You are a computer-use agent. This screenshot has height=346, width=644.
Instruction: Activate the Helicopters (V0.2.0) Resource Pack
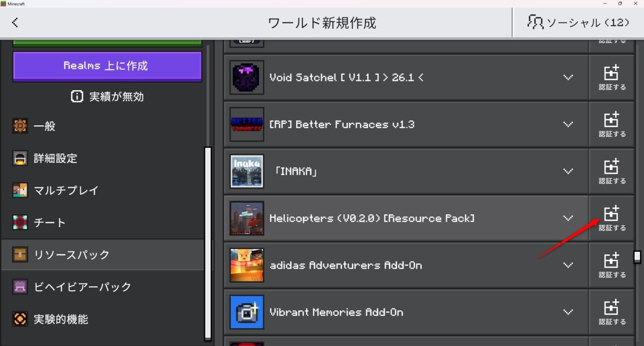click(612, 218)
